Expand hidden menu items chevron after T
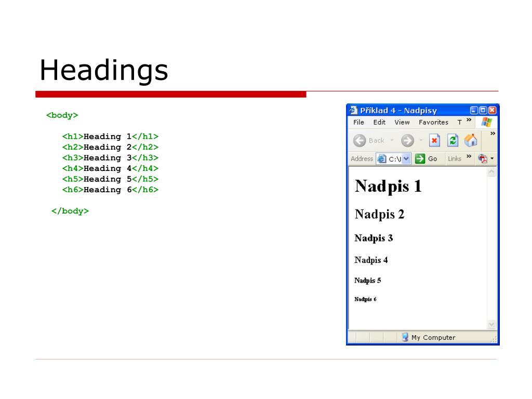This screenshot has height=399, width=532. tap(469, 120)
